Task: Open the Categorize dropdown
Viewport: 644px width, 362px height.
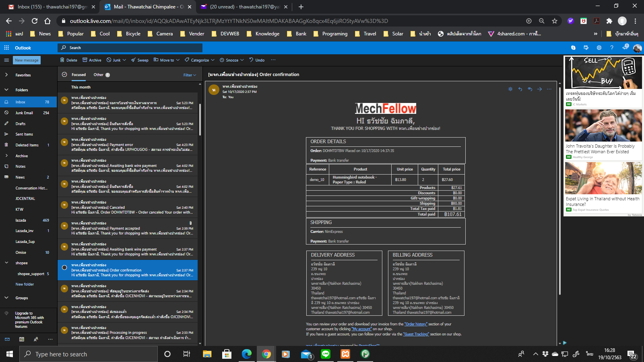Action: point(199,60)
